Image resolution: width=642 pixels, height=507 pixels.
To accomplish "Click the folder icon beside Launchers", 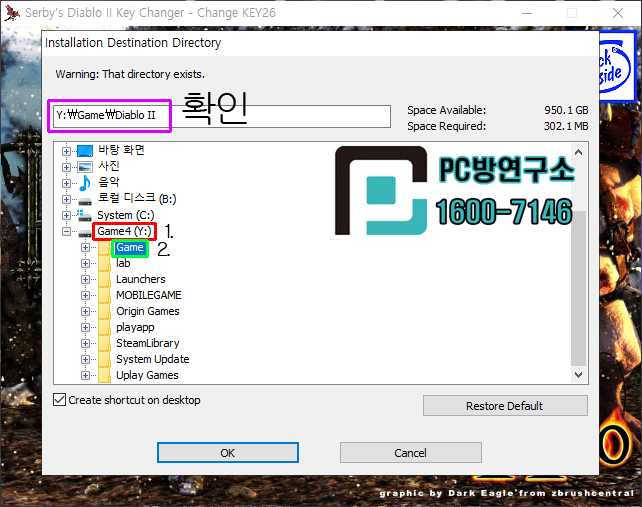I will tap(104, 279).
